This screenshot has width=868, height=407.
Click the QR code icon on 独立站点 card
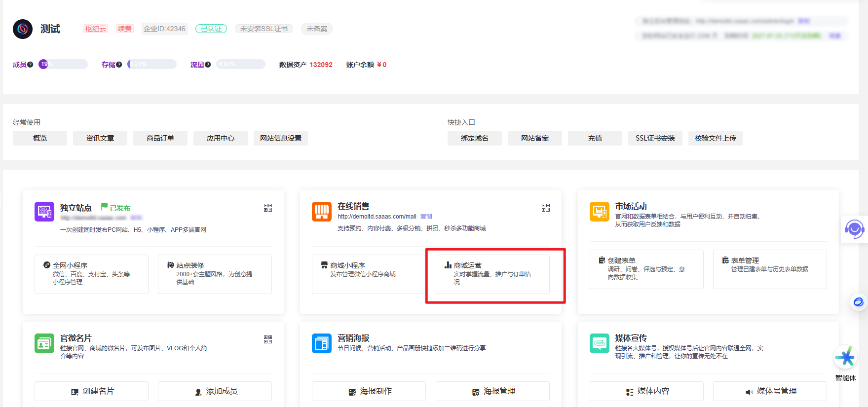tap(268, 208)
